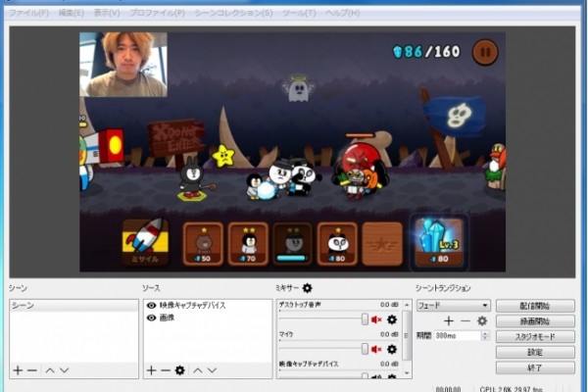
Task: Move the scene up with the up arrow
Action: click(50, 370)
